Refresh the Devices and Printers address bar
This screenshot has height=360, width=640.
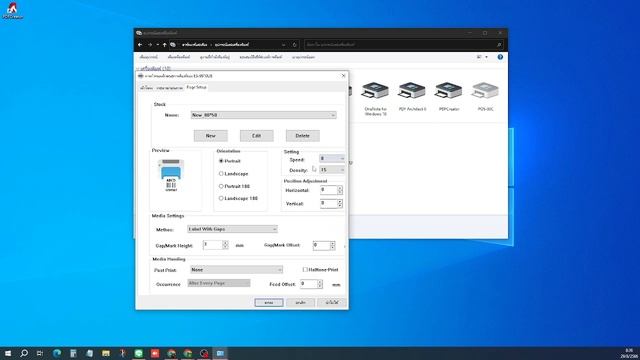tap(294, 44)
